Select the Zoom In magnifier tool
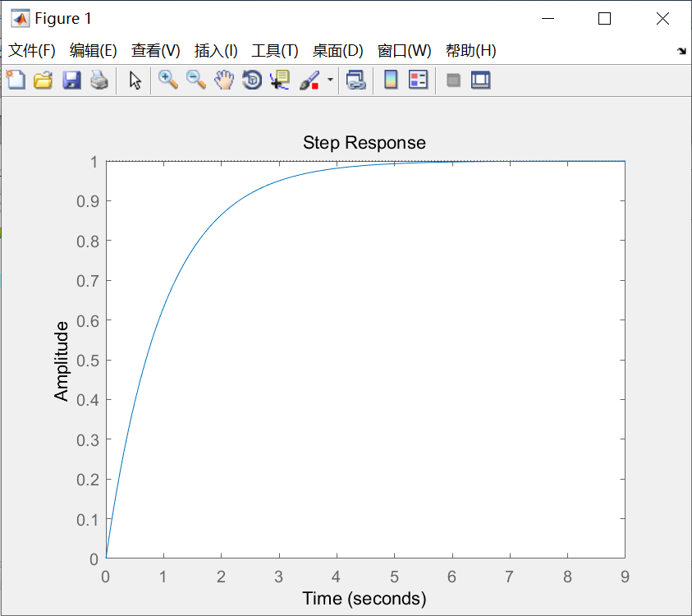This screenshot has width=692, height=616. [x=168, y=80]
